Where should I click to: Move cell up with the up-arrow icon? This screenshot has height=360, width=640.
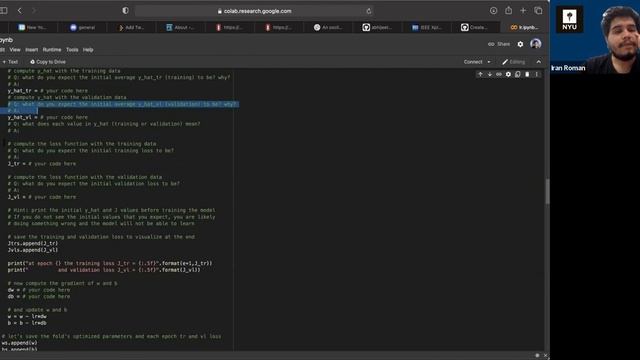tap(480, 74)
